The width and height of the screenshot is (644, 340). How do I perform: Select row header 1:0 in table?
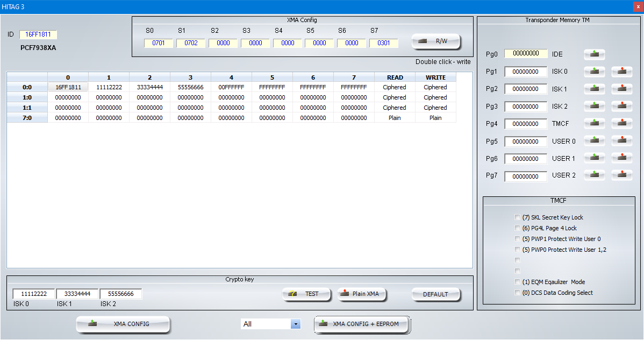[x=27, y=97]
